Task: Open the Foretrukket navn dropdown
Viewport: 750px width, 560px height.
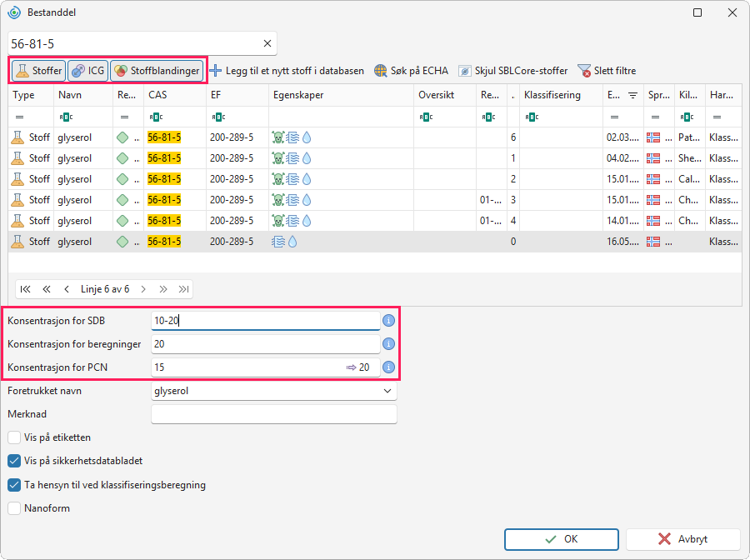Action: [387, 391]
